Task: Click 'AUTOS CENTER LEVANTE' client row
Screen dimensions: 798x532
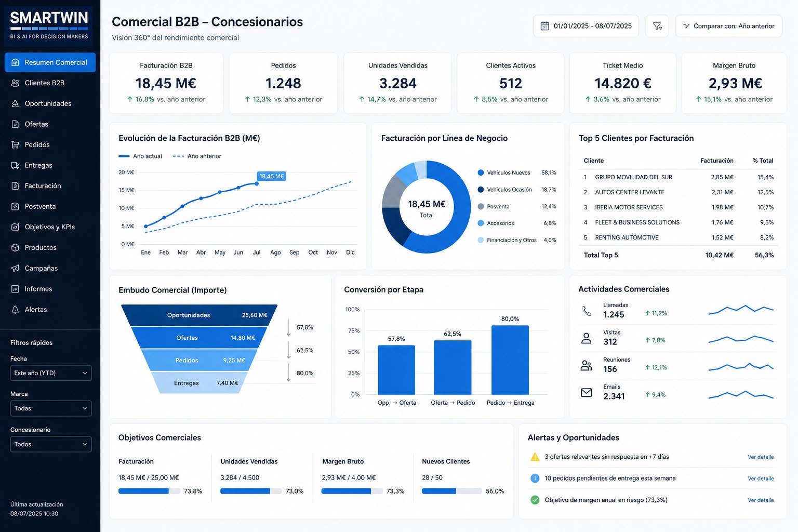Action: (679, 192)
